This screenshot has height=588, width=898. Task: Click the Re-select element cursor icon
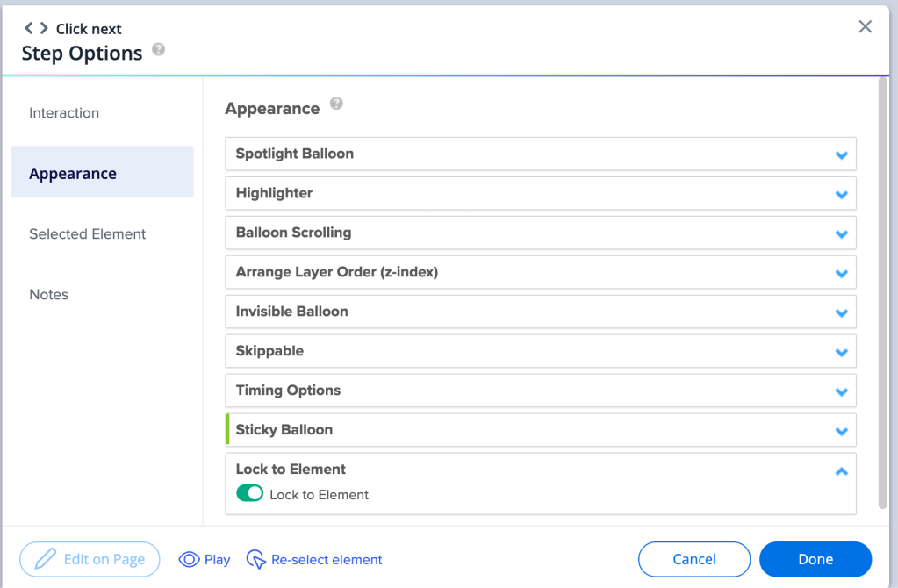coord(255,560)
